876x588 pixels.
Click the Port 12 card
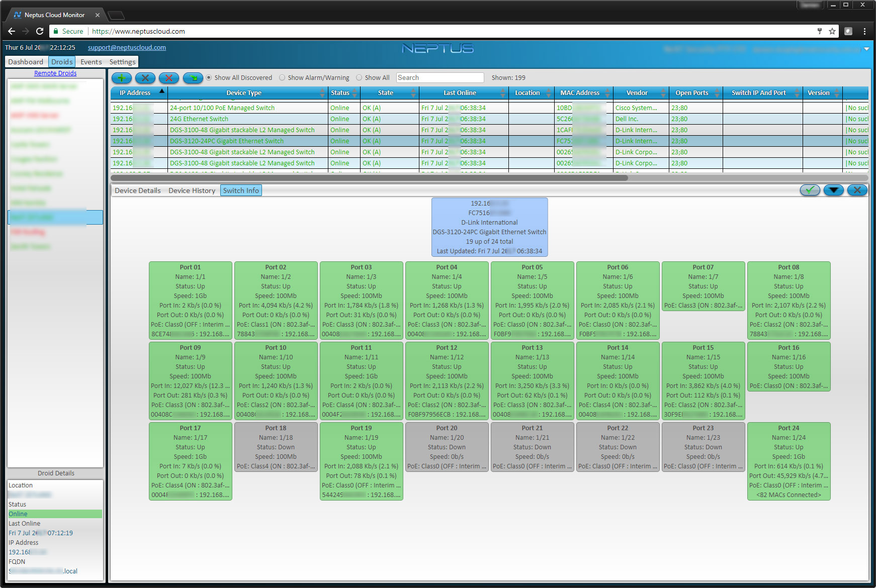[447, 381]
